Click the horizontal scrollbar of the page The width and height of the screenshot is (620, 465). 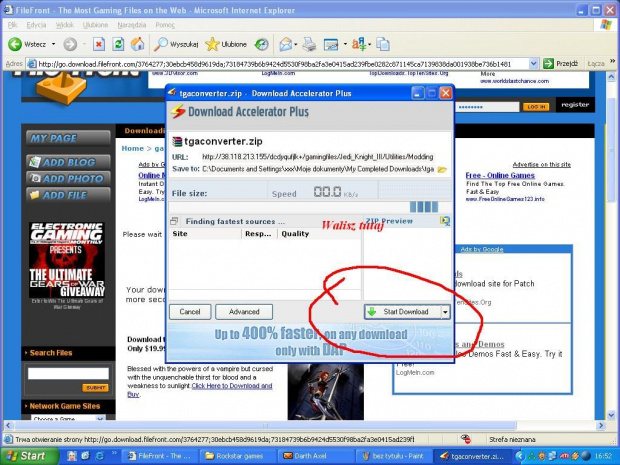[x=300, y=426]
